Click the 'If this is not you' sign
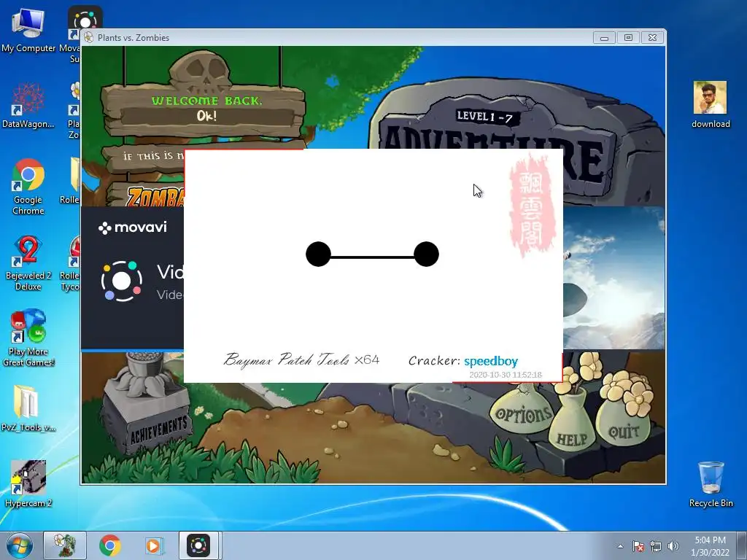The height and width of the screenshot is (560, 747). tap(145, 156)
